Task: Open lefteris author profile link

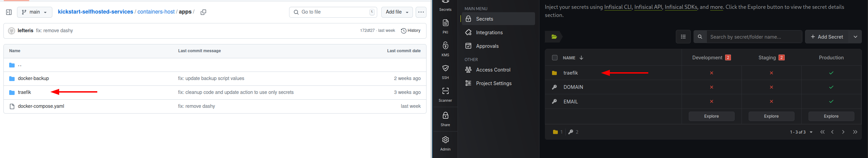Action: click(x=26, y=31)
